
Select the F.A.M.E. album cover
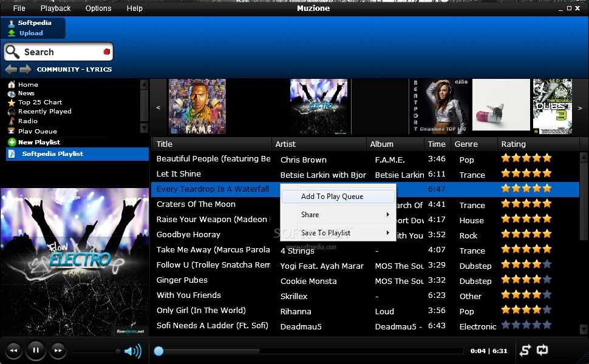[197, 106]
